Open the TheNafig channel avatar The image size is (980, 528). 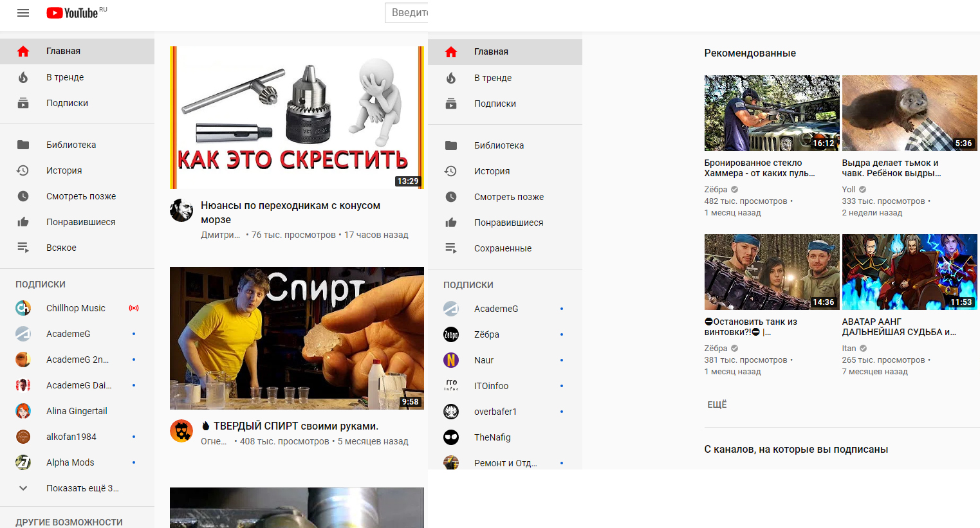[x=451, y=437]
